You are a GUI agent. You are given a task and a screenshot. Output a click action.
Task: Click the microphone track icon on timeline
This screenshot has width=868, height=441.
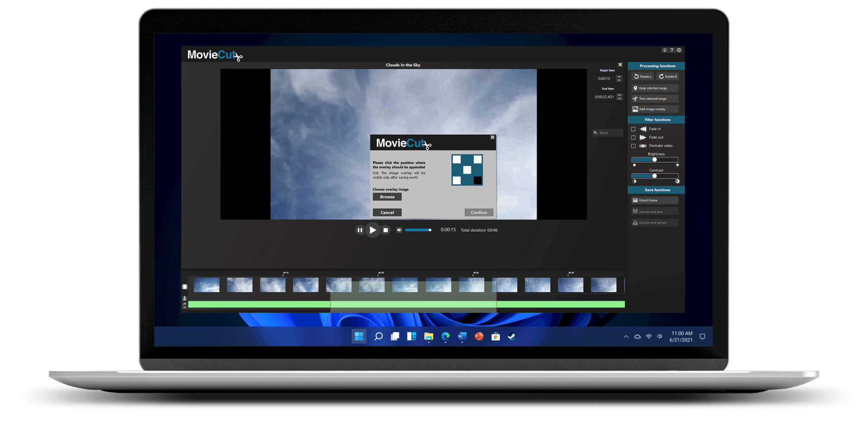click(x=184, y=298)
